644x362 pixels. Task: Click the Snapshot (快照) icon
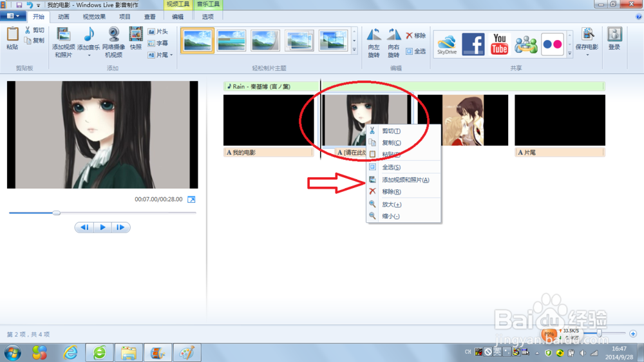pos(136,35)
